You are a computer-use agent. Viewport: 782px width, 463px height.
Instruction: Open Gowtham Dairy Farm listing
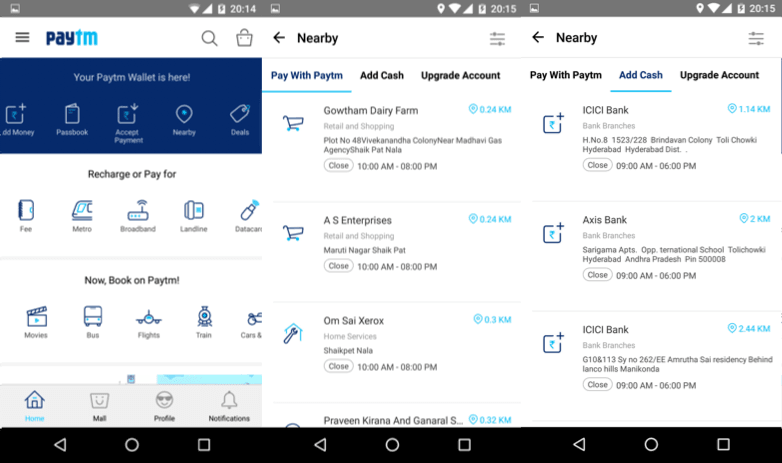coord(392,148)
